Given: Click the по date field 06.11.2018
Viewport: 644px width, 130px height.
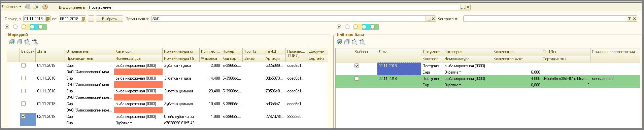Looking at the screenshot, I should coord(70,19).
